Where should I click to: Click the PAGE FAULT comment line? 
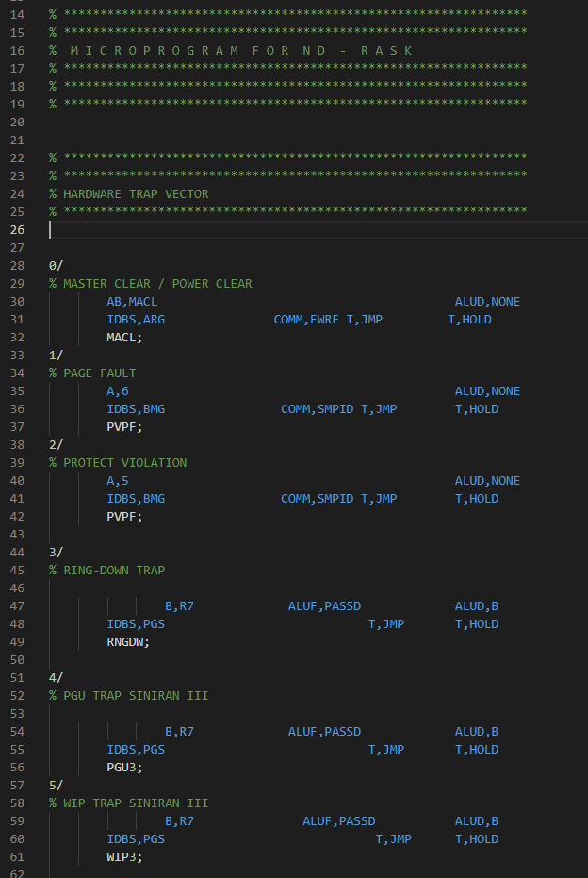pos(99,373)
